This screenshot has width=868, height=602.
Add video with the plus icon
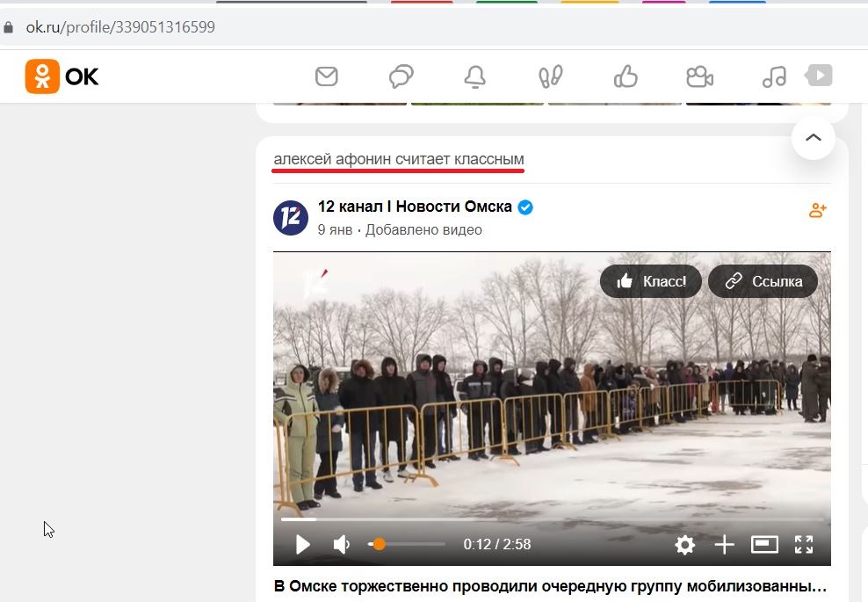pyautogui.click(x=724, y=545)
